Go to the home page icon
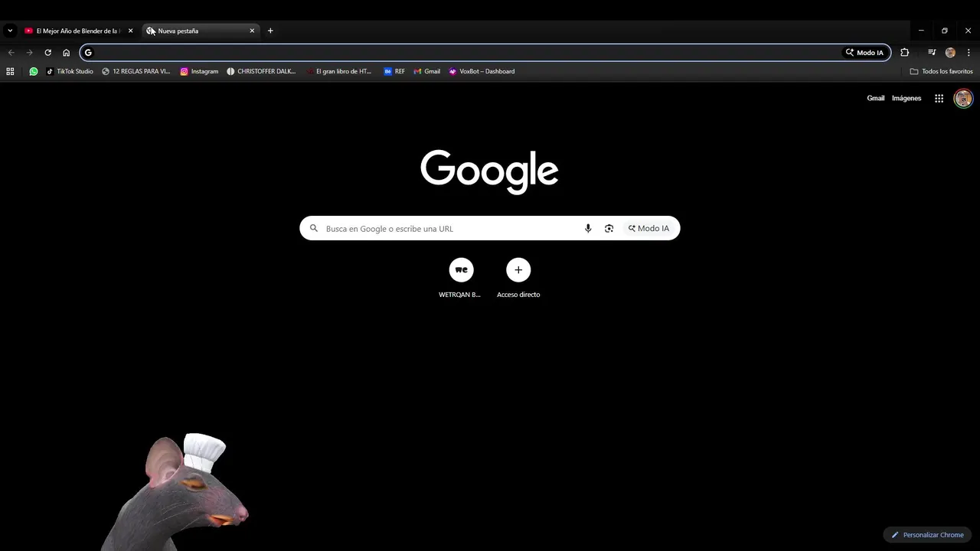Screen dimensions: 980x551 point(66,53)
